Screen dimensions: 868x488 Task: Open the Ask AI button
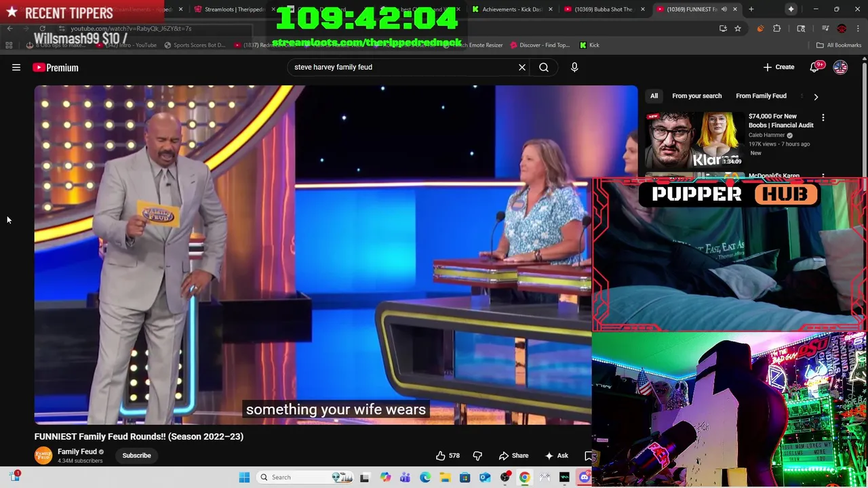pyautogui.click(x=556, y=455)
